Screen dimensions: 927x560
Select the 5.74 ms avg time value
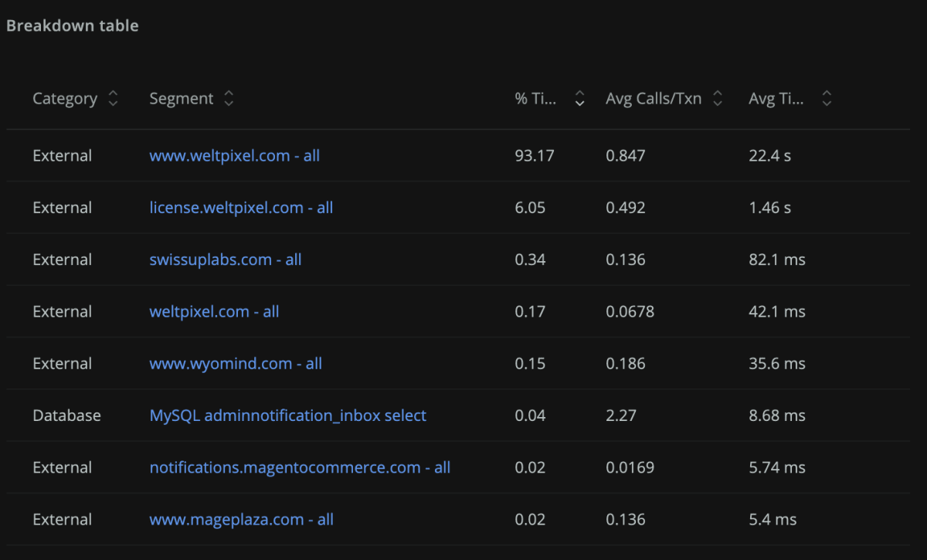777,467
